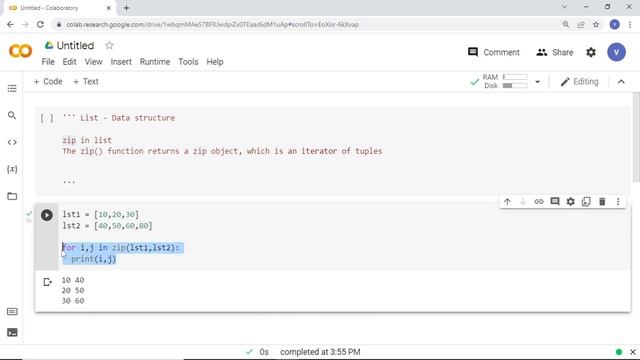Open the files folder panel
The image size is (640, 360).
12,196
